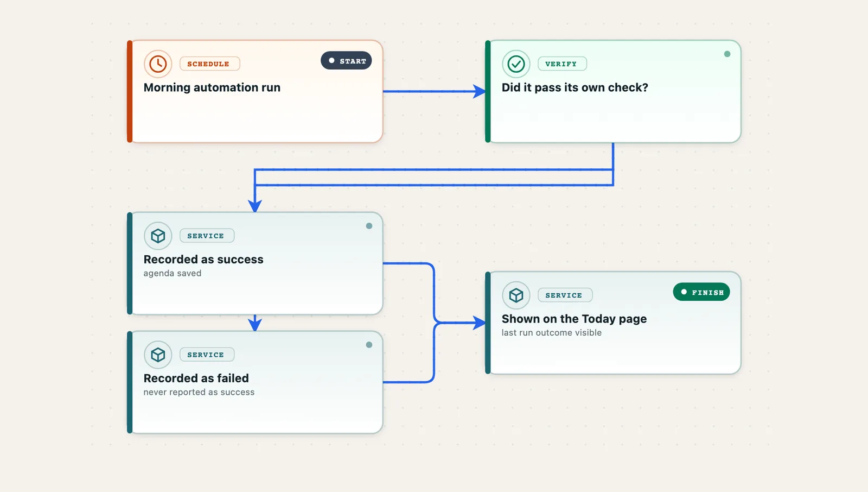Select the 'Morning automation run' title
This screenshot has height=492, width=868.
click(x=212, y=87)
